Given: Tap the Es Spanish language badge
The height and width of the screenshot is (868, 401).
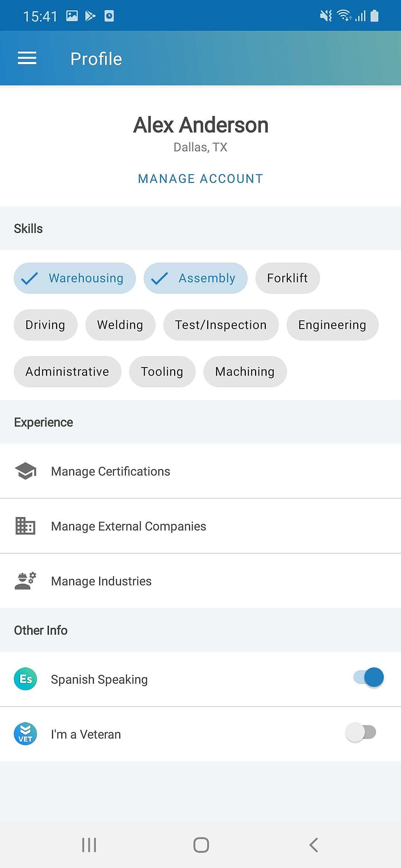Looking at the screenshot, I should pyautogui.click(x=25, y=679).
